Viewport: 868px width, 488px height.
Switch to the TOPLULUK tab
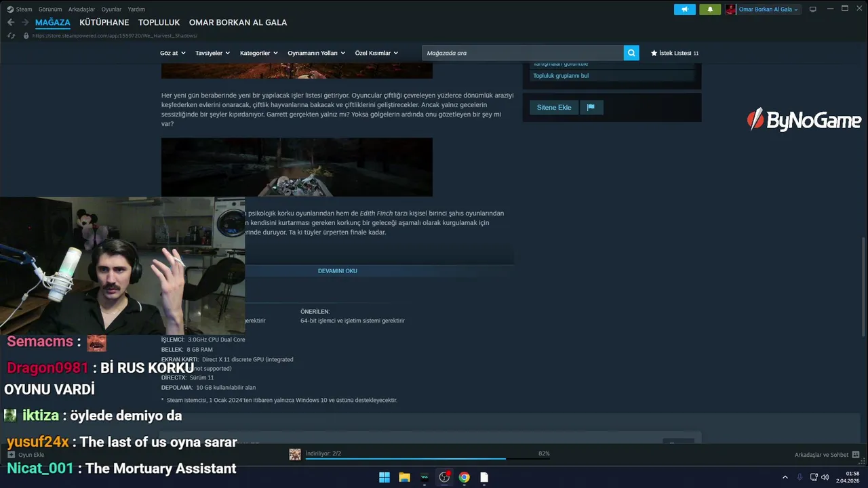click(159, 22)
